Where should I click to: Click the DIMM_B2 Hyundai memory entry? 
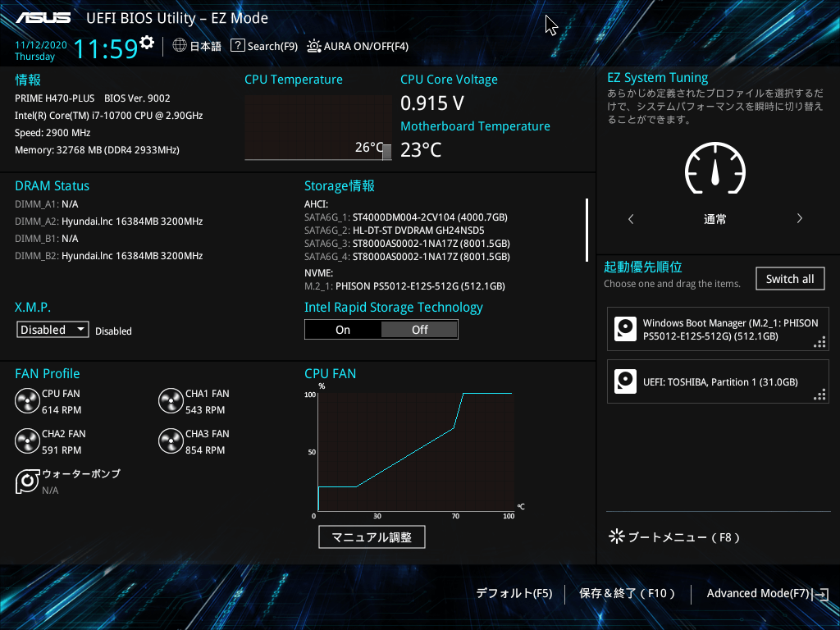[x=109, y=256]
